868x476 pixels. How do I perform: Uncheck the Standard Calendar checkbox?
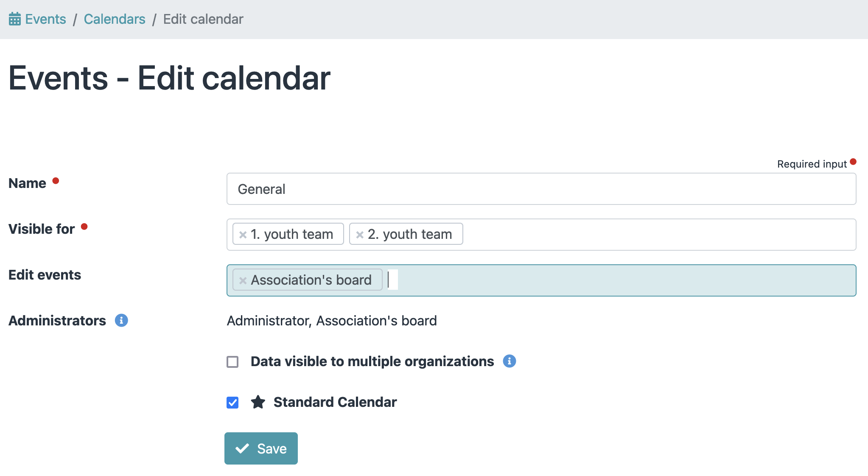click(x=232, y=403)
